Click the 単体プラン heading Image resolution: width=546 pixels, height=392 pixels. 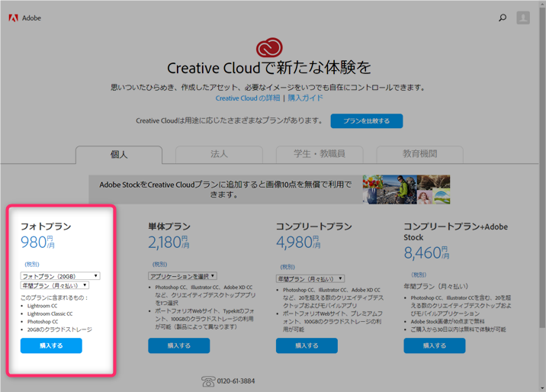(x=169, y=227)
